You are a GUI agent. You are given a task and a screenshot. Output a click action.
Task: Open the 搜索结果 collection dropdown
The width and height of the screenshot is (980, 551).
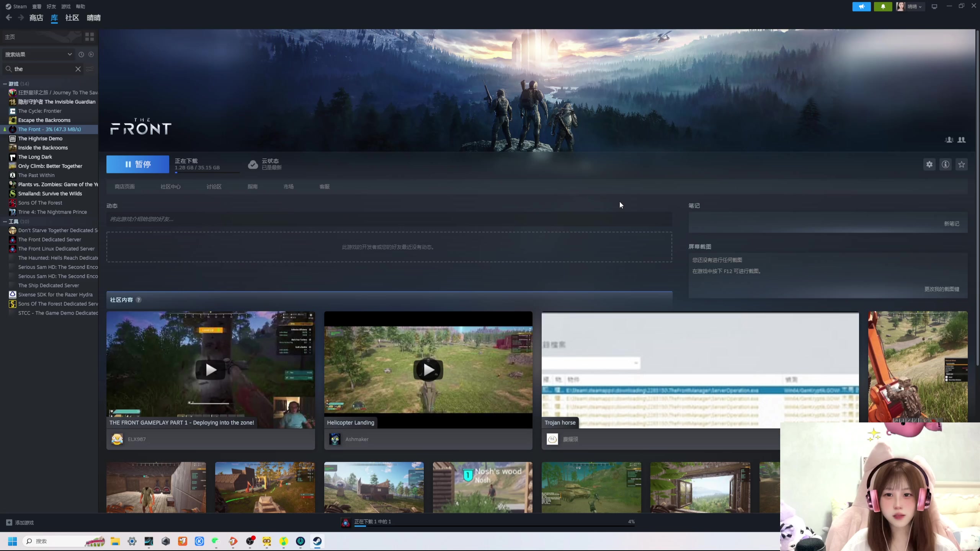pos(38,54)
